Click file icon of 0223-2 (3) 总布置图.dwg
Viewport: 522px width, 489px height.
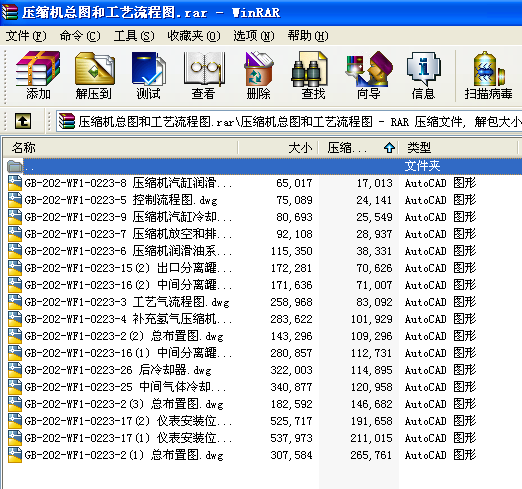15,404
